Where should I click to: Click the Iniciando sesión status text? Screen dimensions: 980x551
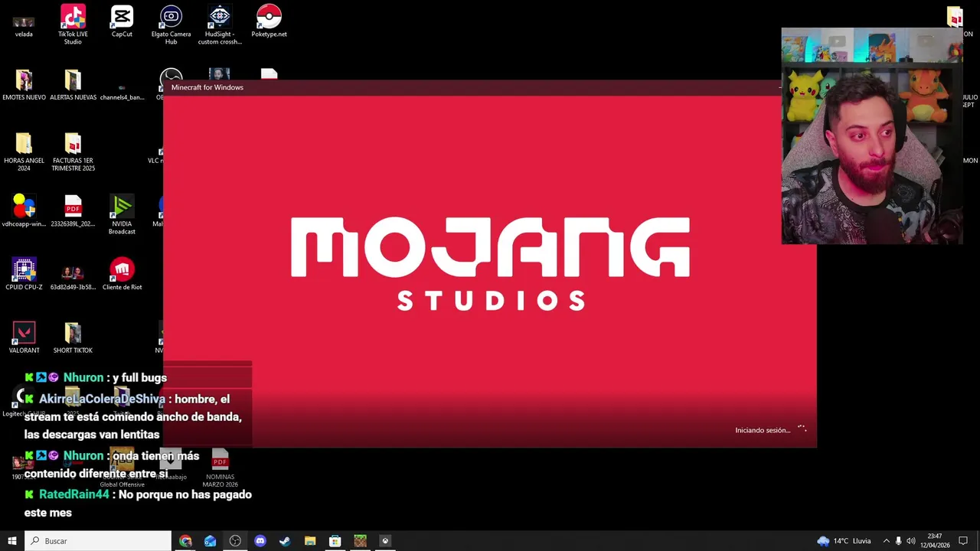pos(763,430)
